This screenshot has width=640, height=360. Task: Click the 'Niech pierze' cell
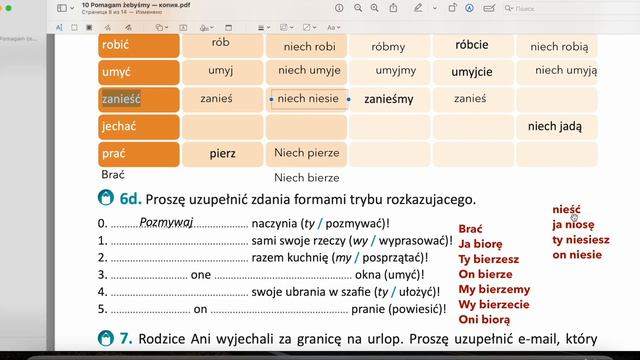click(x=307, y=153)
